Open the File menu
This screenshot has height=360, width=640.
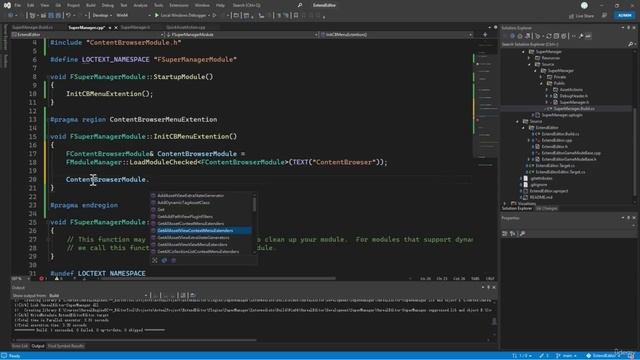pyautogui.click(x=18, y=5)
